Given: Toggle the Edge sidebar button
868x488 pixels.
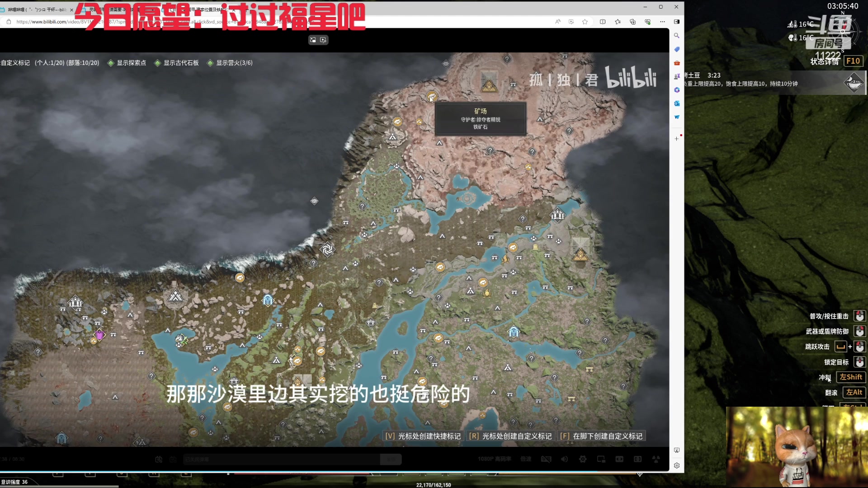Looking at the screenshot, I should pos(676,22).
